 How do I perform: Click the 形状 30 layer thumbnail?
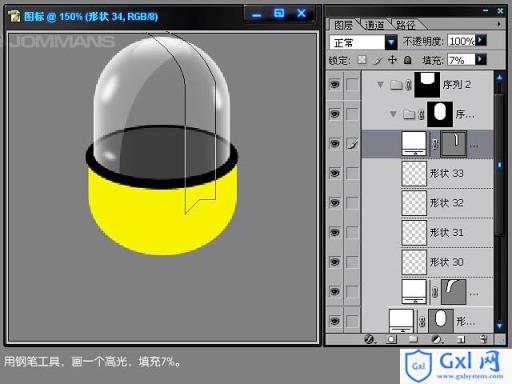pyautogui.click(x=414, y=262)
